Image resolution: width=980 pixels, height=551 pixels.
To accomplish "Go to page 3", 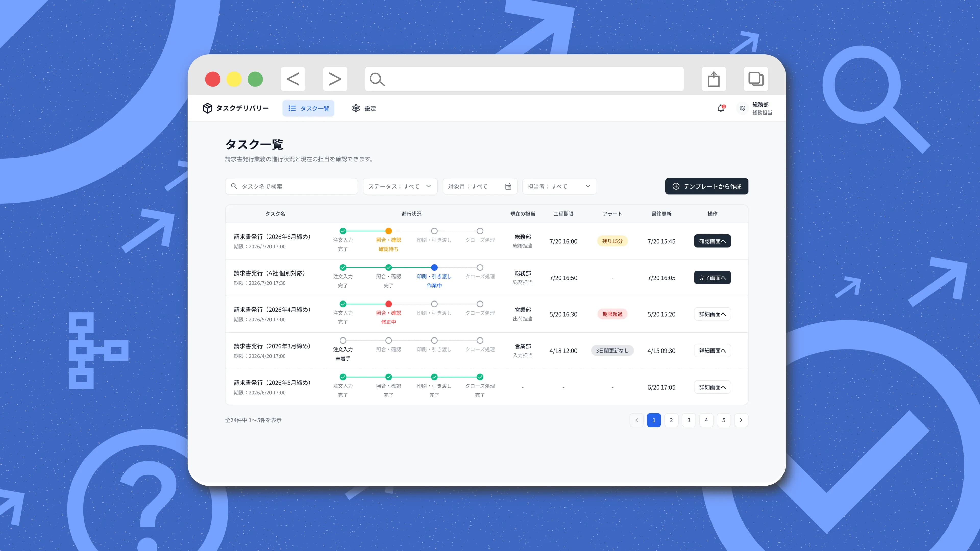I will (x=689, y=420).
